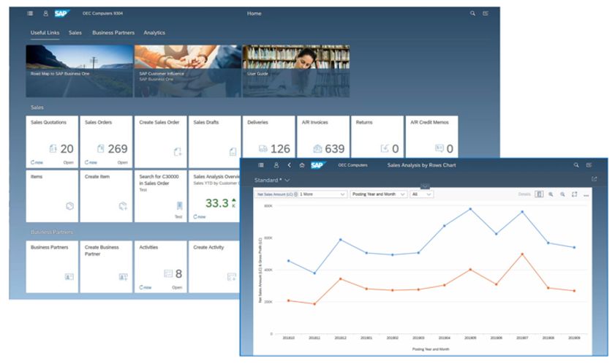Open the Returns tile

377,137
